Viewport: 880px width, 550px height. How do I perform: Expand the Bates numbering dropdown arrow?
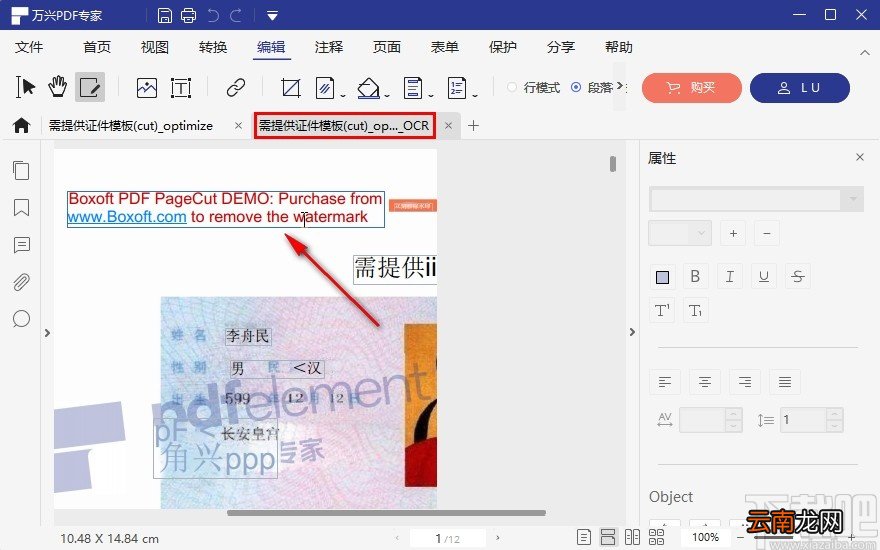tap(475, 96)
